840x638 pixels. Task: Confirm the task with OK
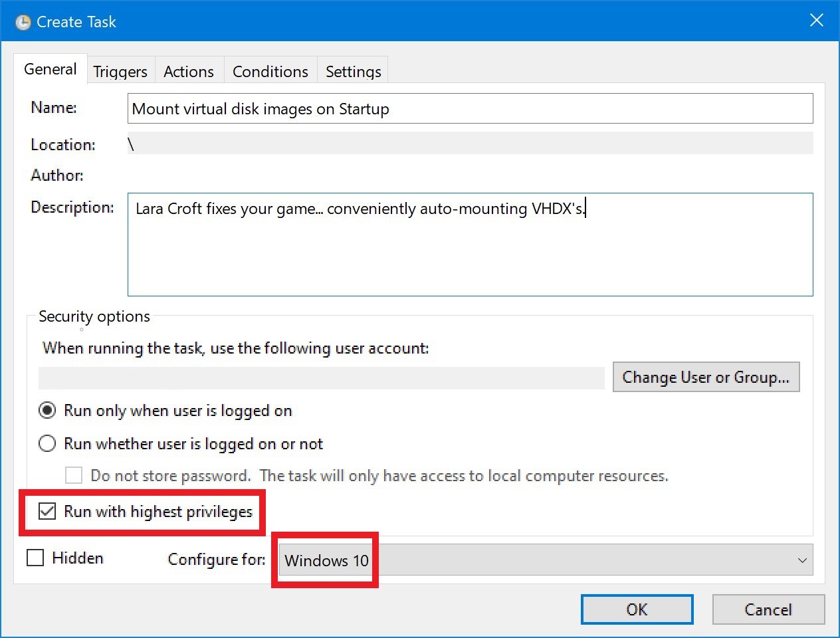coord(637,609)
